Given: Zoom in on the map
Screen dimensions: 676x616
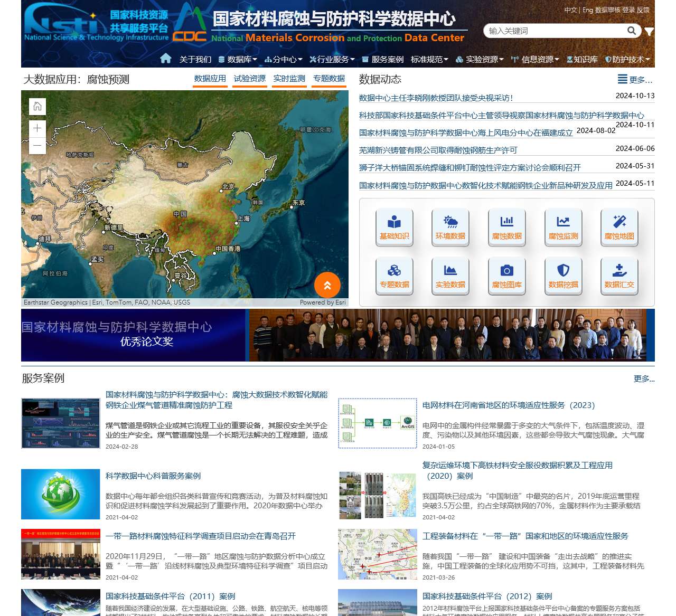Looking at the screenshot, I should tap(37, 128).
